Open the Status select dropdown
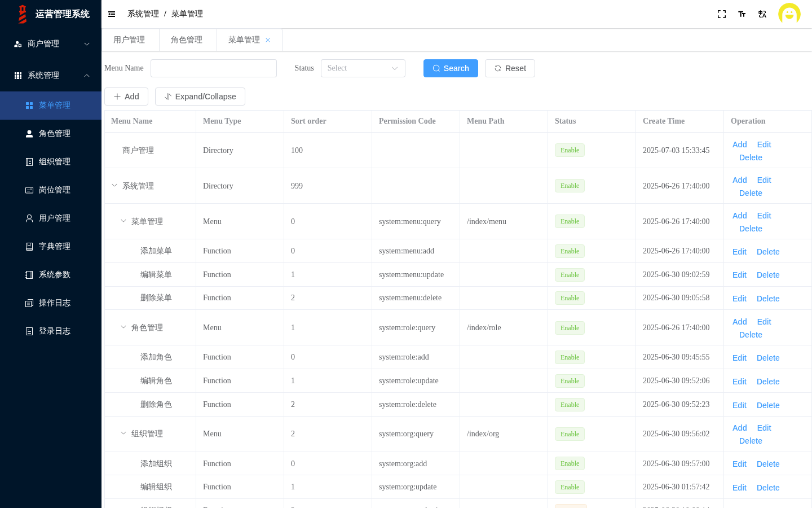The height and width of the screenshot is (508, 812). [x=363, y=68]
